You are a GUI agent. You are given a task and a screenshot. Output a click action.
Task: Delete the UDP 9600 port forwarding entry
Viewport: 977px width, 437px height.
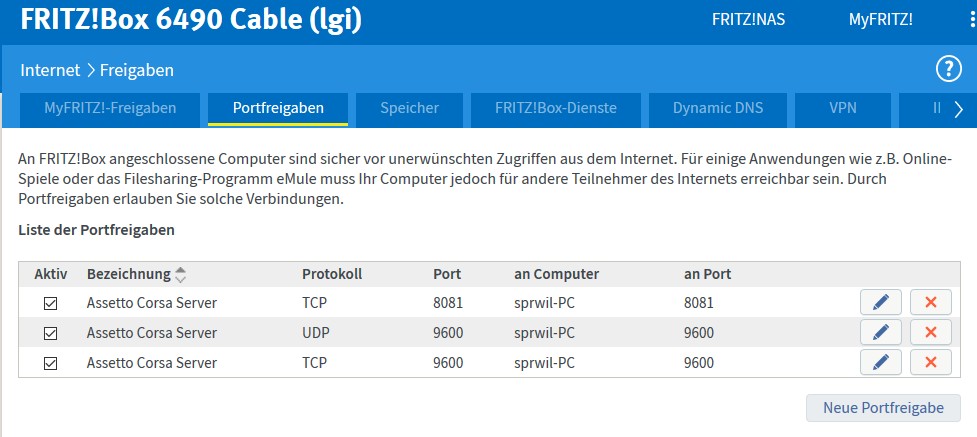coord(931,332)
